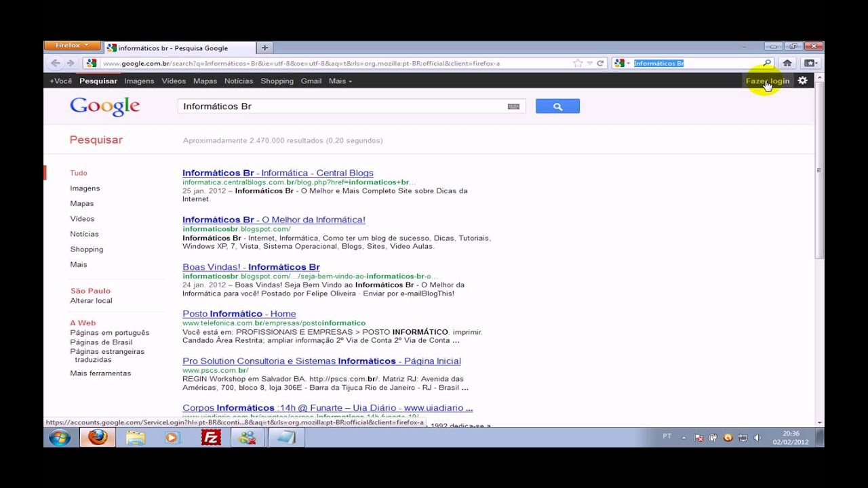Open the Windows Live Messenger taskbar icon
Screen dimensions: 868x488
[248, 438]
